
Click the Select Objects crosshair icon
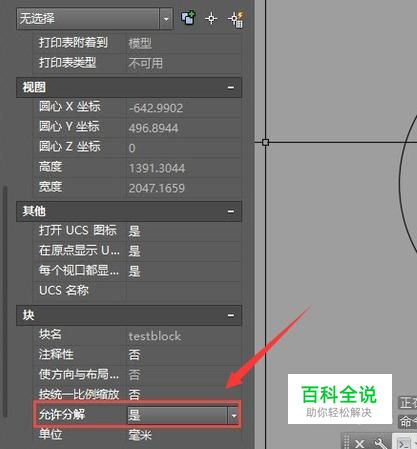[211, 18]
